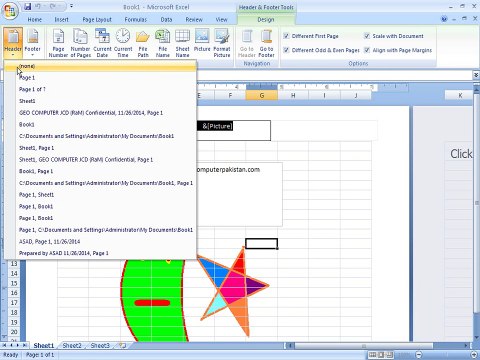
Task: Select 'Page 1, Sheet1' header preset
Action: pos(100,195)
